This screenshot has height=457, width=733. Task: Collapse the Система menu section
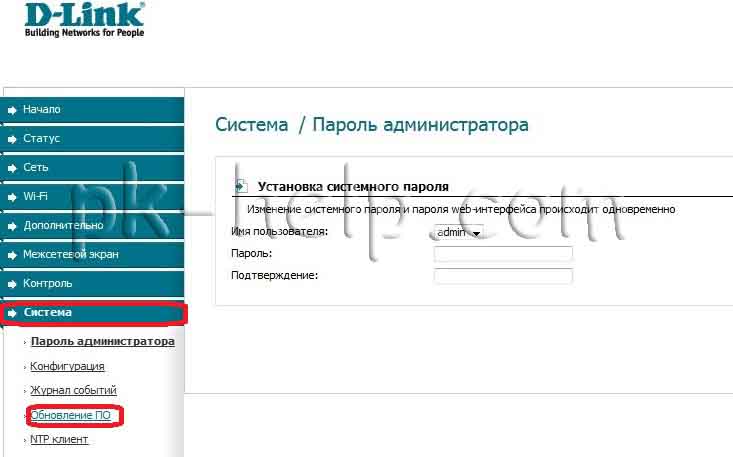[x=93, y=313]
